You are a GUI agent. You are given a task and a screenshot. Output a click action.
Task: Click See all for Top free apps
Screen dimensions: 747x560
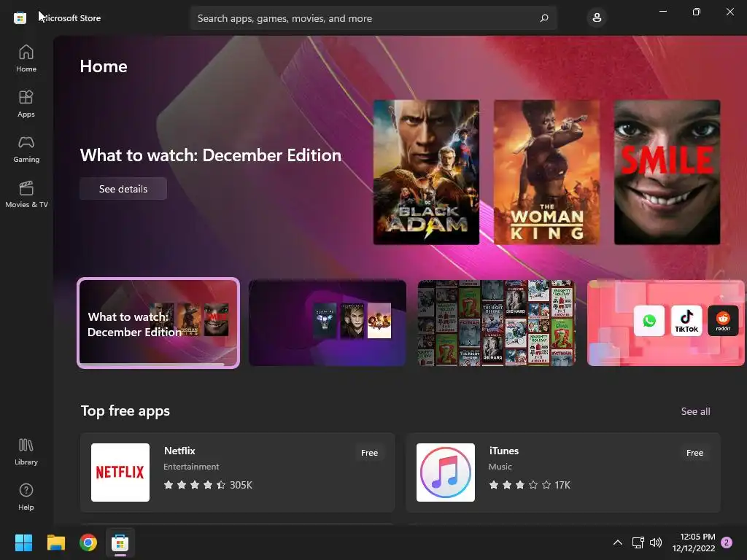click(695, 411)
